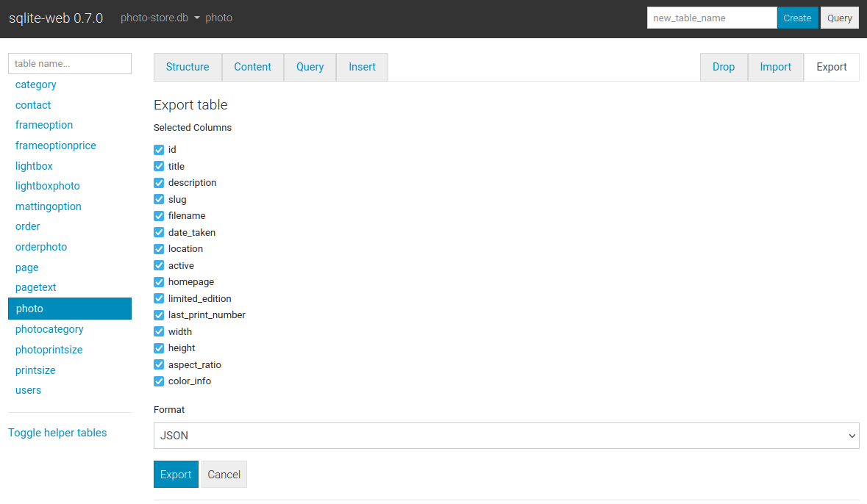Open the users table in sidebar
This screenshot has height=504, width=867.
point(29,390)
